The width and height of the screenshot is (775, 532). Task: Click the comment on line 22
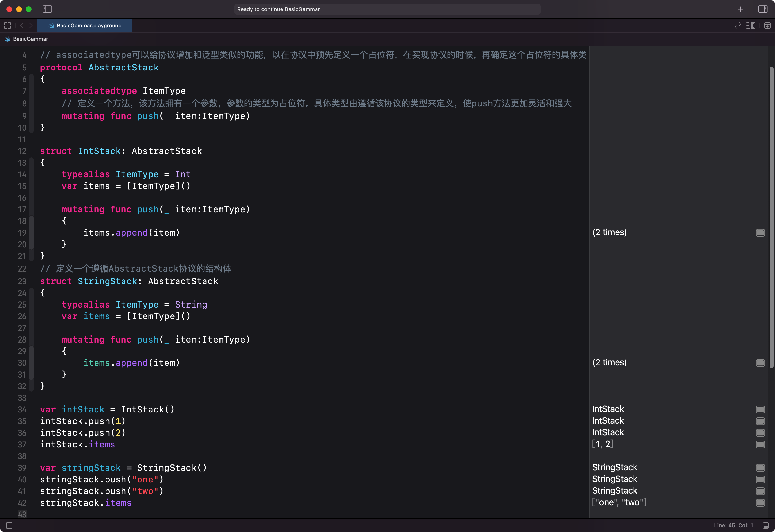135,269
